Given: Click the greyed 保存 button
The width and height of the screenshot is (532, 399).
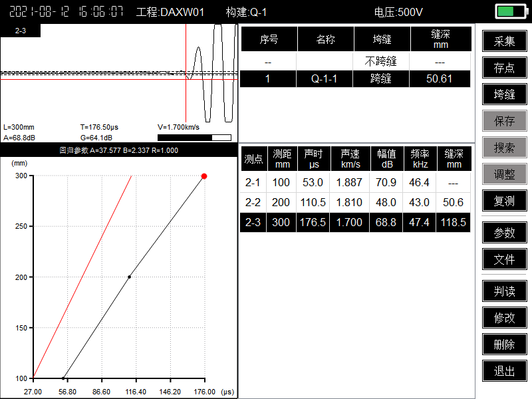Looking at the screenshot, I should tap(504, 121).
